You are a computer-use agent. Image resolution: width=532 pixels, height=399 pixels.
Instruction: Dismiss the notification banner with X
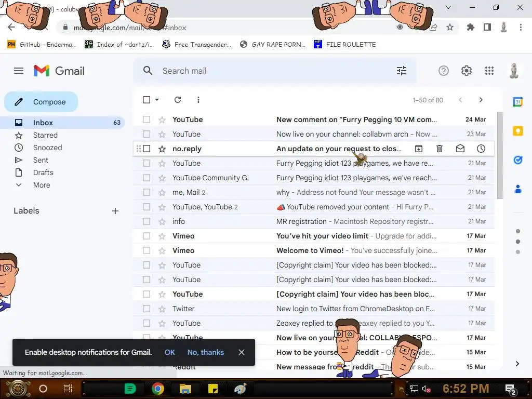241,352
